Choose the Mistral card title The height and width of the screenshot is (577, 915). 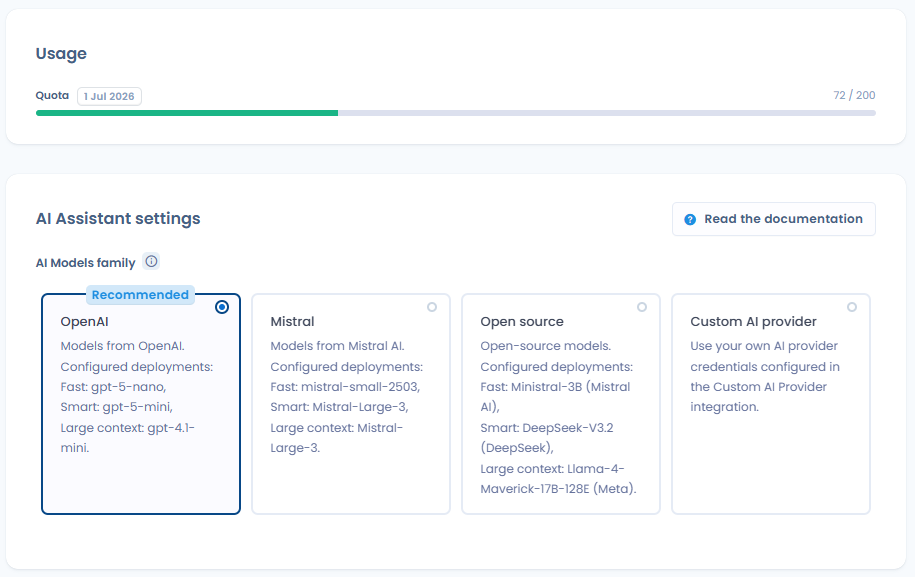(x=292, y=321)
